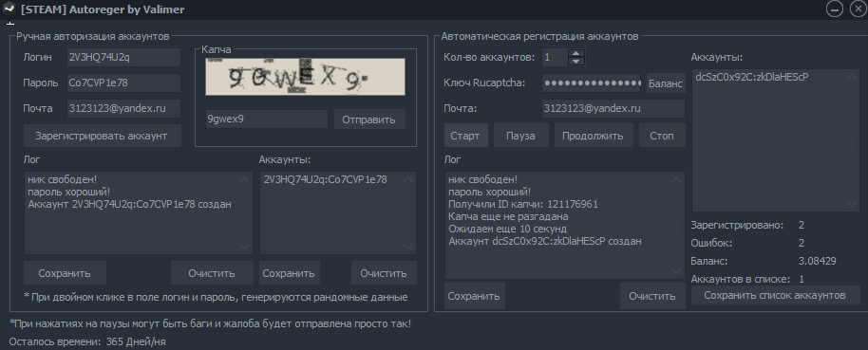Start automatic registration with Старт
The width and height of the screenshot is (868, 350).
[x=466, y=136]
